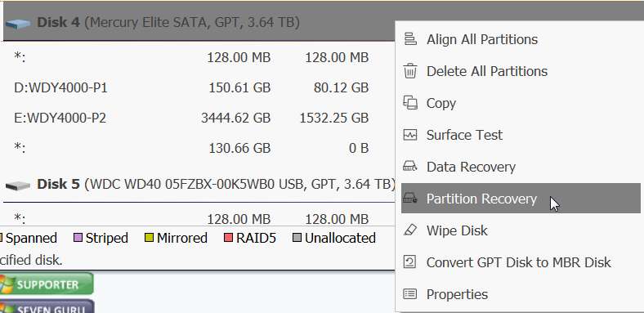
Task: Click the Surface Test waveform icon
Action: tap(410, 135)
